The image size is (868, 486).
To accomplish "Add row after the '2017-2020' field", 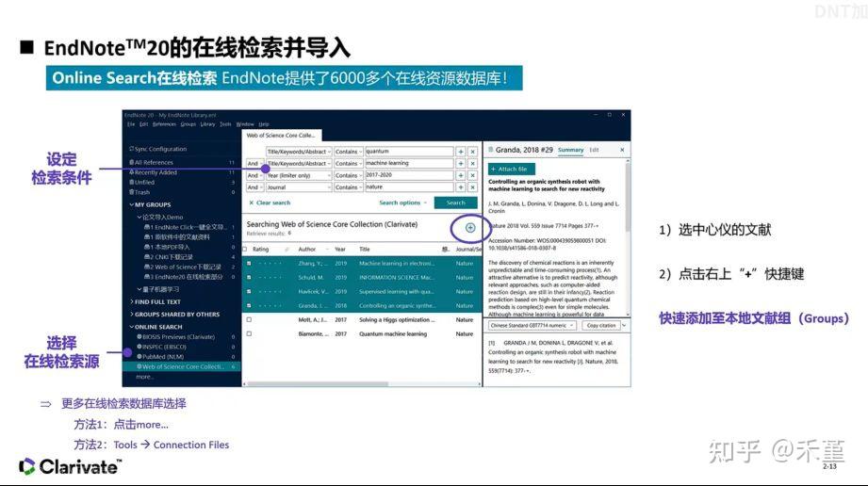I will pyautogui.click(x=461, y=175).
